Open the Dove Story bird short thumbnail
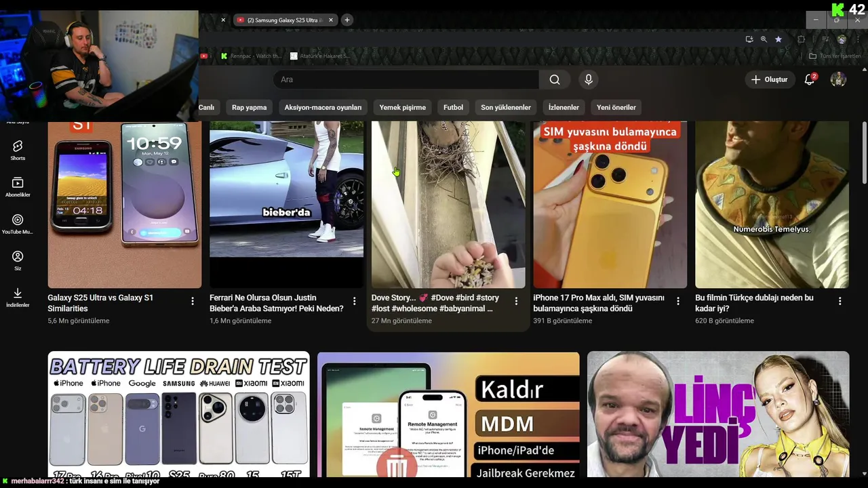Screen dimensions: 868x488 coord(448,205)
